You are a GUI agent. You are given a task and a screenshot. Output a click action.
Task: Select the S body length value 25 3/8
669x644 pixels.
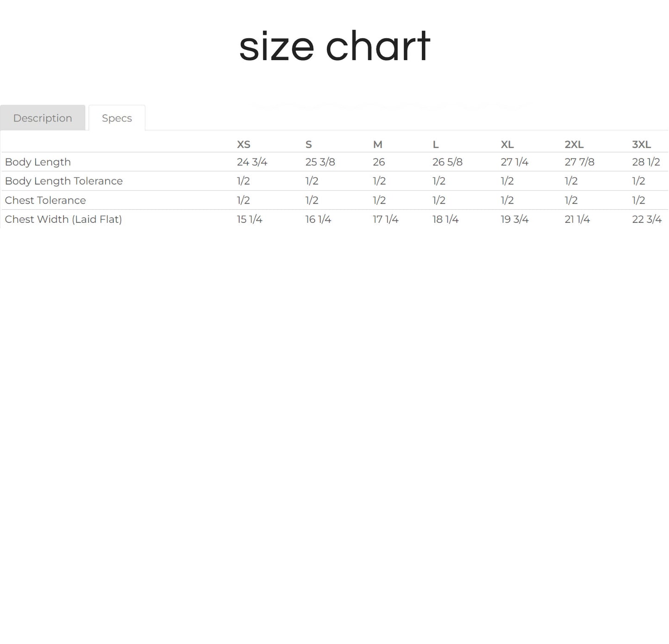click(320, 162)
